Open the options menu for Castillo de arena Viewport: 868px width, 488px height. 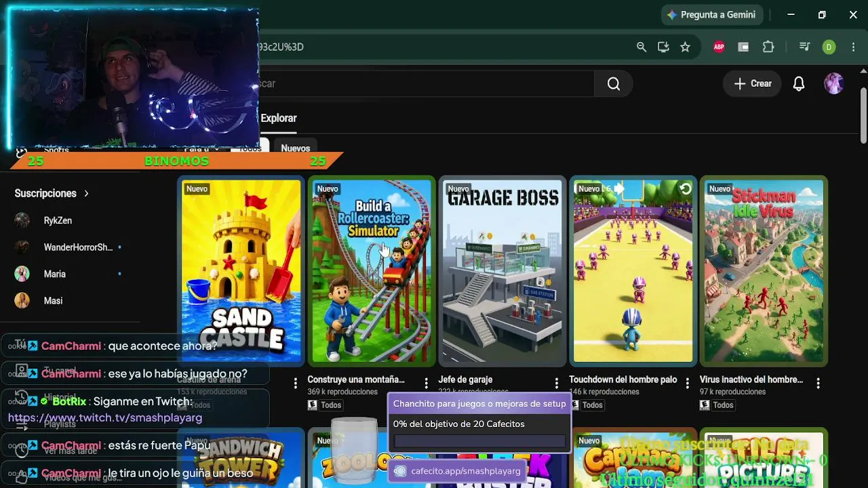pos(295,384)
